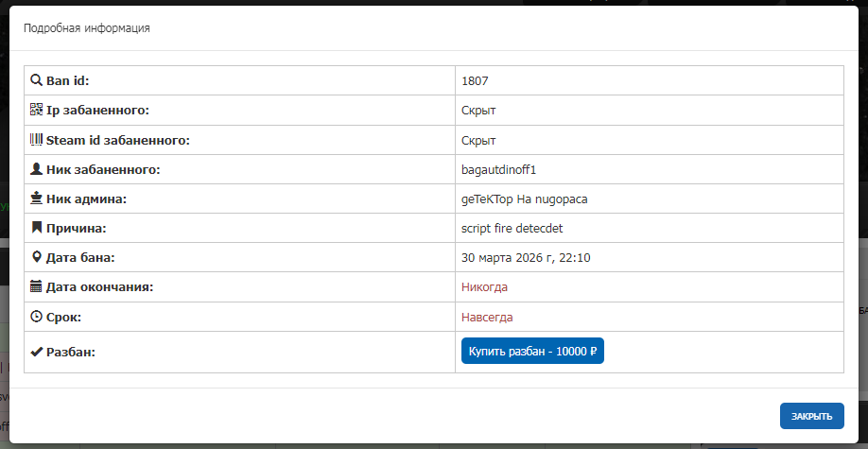Click the clock icon beside Срок
Screen dimensions: 868x449
[x=37, y=317]
